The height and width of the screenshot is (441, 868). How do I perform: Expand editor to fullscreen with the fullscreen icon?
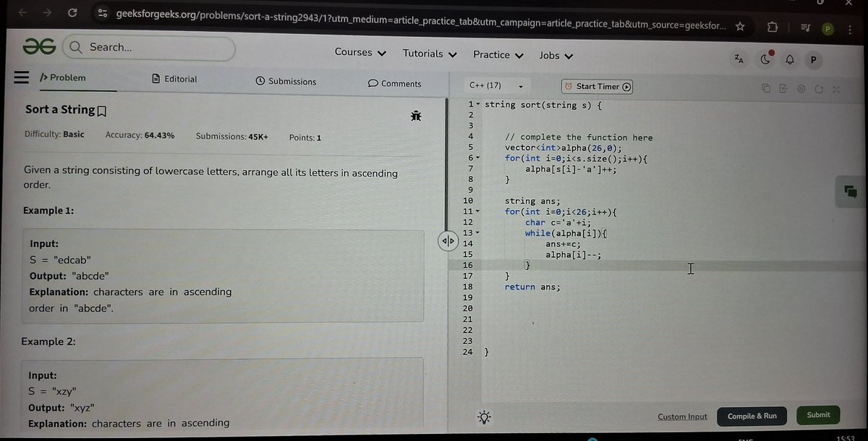click(x=835, y=88)
